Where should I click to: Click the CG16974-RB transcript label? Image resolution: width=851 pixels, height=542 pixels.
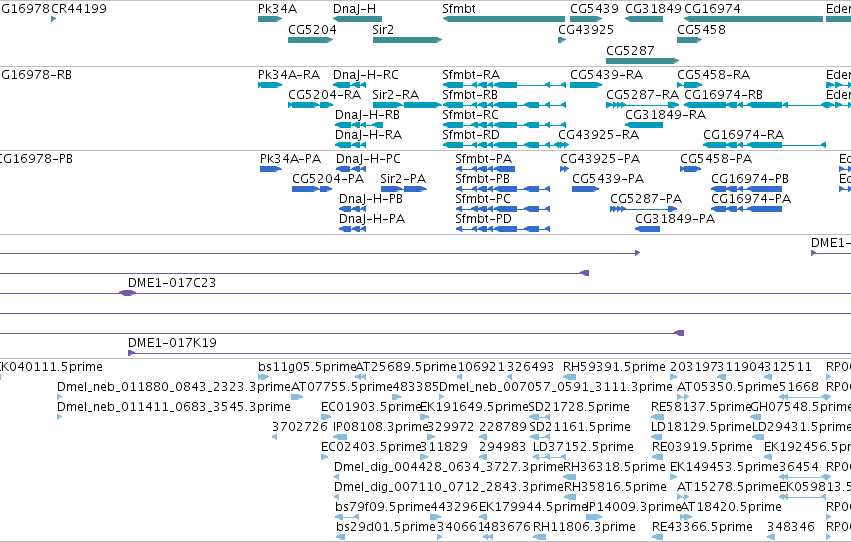723,94
